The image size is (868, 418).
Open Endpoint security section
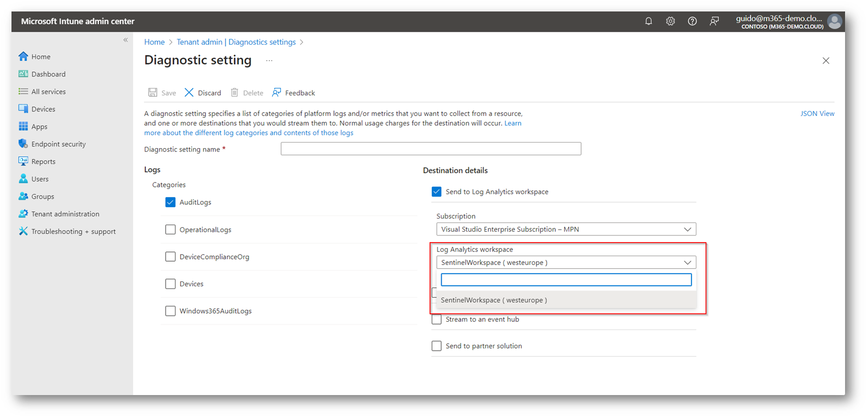click(58, 144)
